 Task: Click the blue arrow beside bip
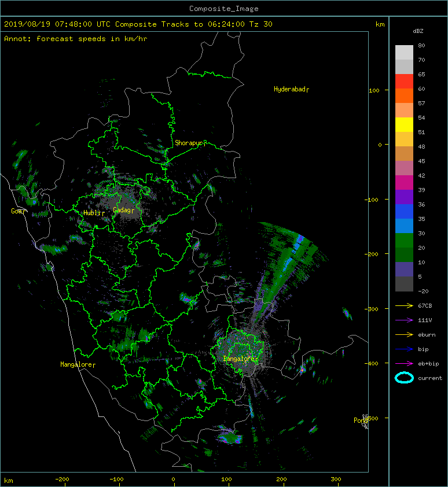tap(404, 349)
